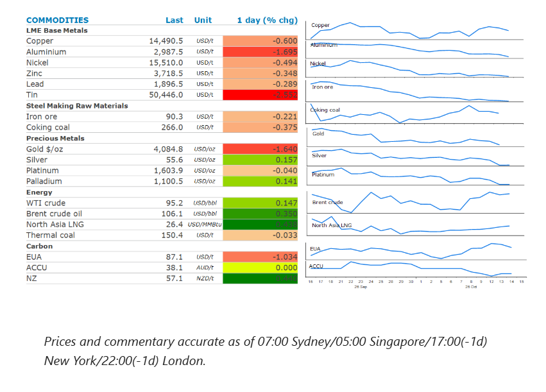Select the Lead price 1,896.5
Image resolution: width=546 pixels, height=392 pixels.
pos(168,84)
